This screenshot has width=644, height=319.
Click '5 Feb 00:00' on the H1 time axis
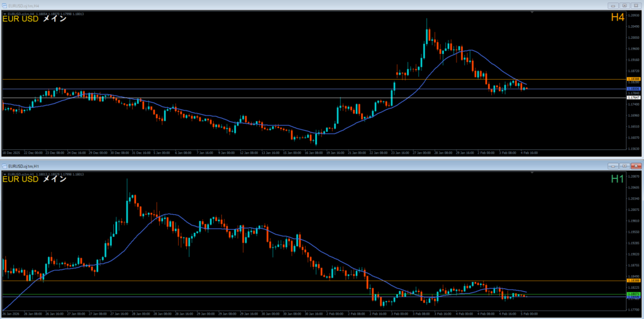pyautogui.click(x=530, y=314)
